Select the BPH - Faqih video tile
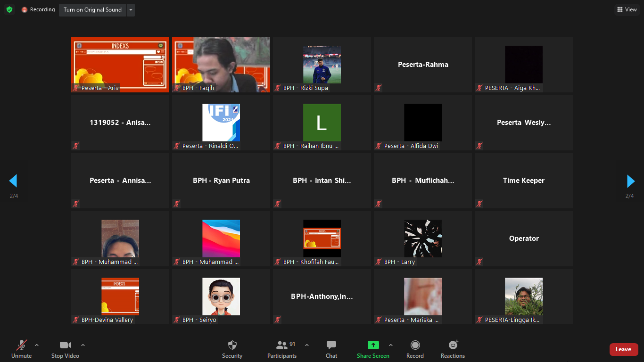The image size is (644, 362). click(221, 65)
